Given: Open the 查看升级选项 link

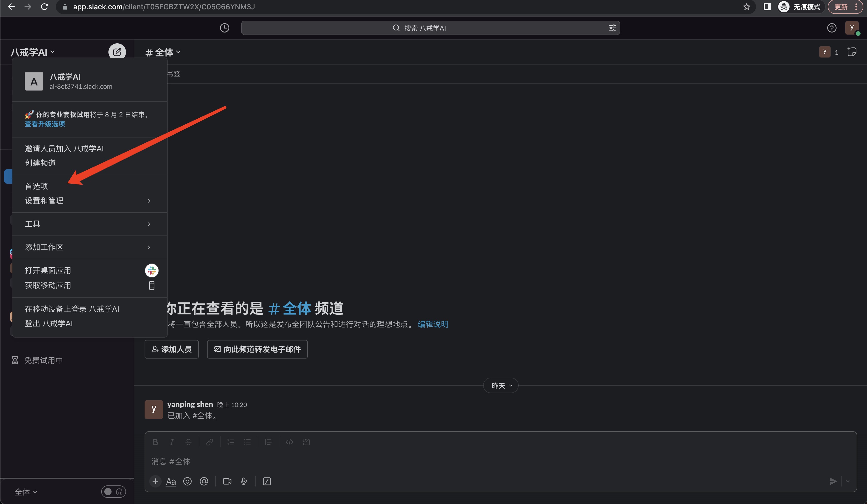Looking at the screenshot, I should (x=45, y=124).
